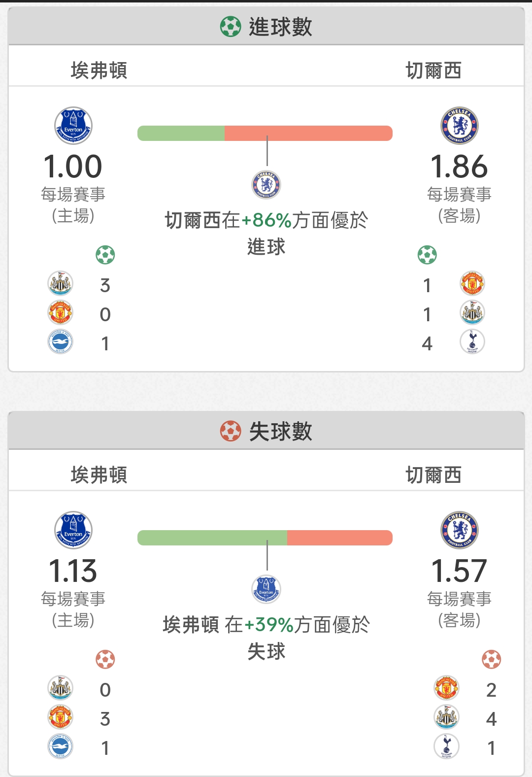Select Brighton crest in Everton goals scored list
Screen dimensions: 532x777
pyautogui.click(x=60, y=342)
